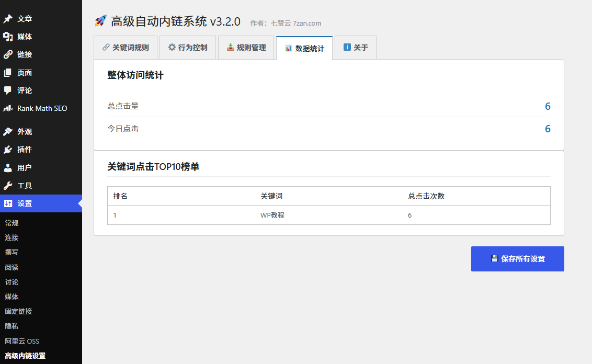Click the chain link icon beside 链接

pyautogui.click(x=8, y=54)
